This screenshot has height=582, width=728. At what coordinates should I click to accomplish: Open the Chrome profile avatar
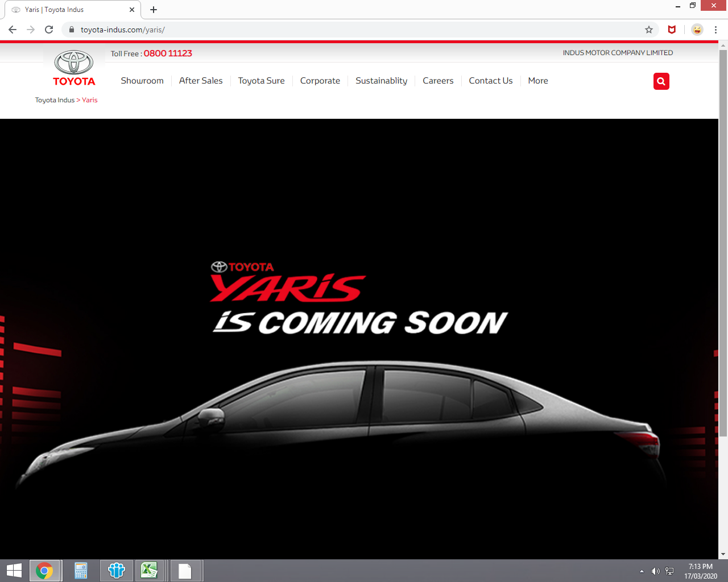click(x=697, y=30)
